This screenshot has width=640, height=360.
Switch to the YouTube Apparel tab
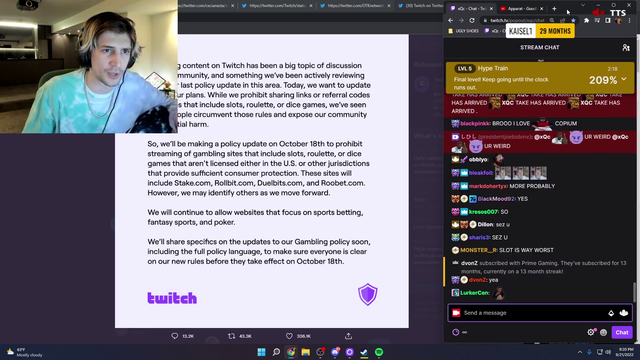(521, 8)
